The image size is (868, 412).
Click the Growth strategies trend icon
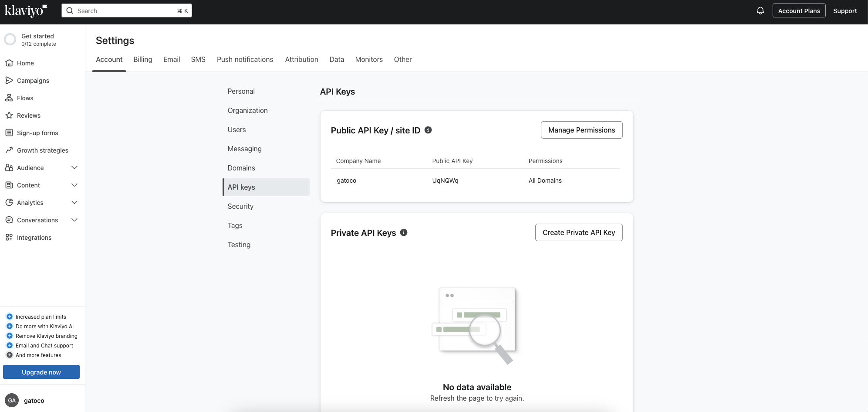pos(9,150)
